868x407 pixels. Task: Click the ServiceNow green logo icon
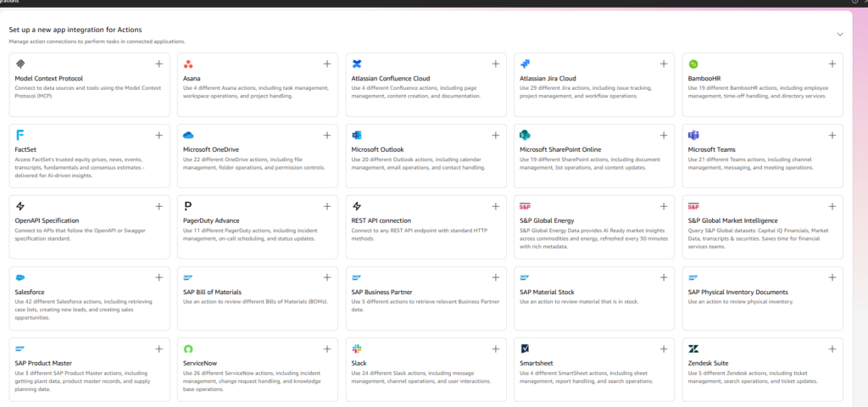pos(188,348)
